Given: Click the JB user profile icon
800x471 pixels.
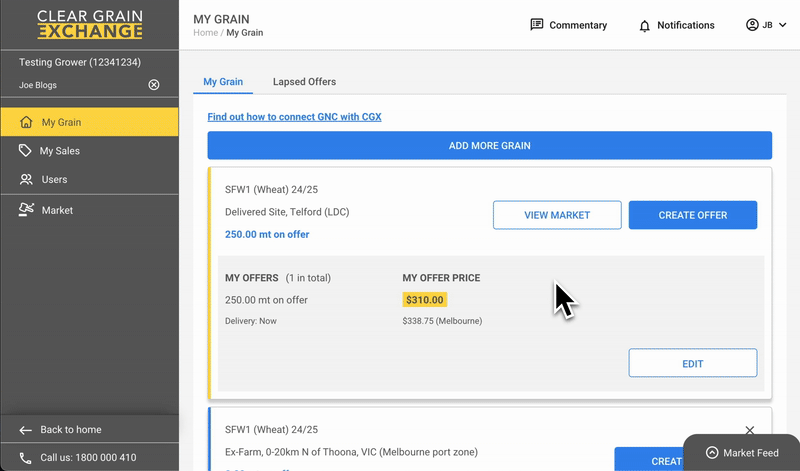Looking at the screenshot, I should tap(752, 24).
